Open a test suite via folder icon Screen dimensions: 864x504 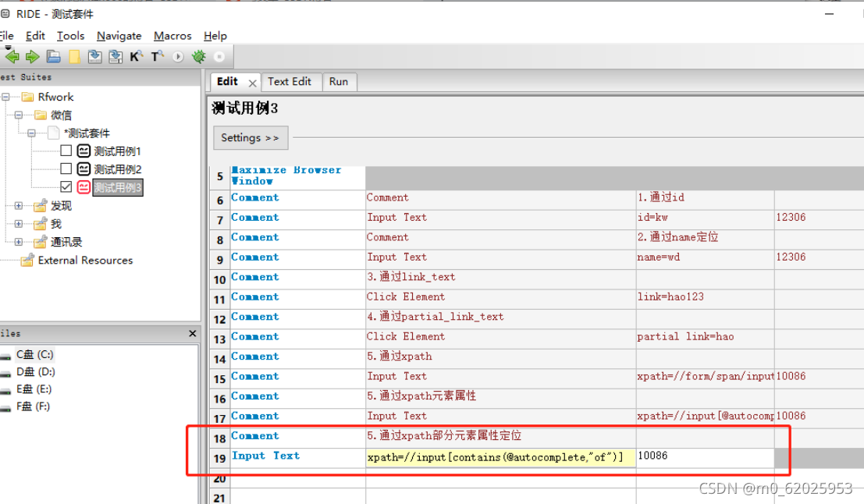point(52,55)
